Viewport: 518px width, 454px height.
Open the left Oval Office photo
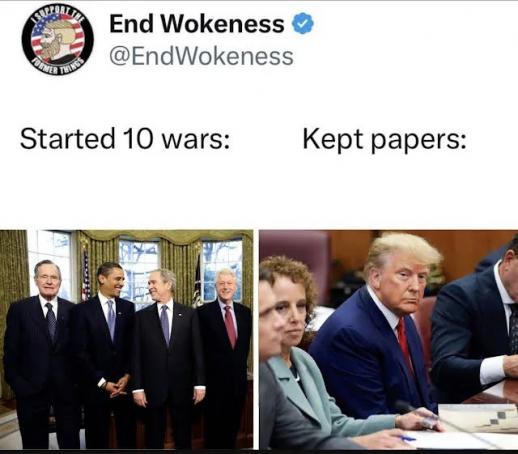click(127, 339)
